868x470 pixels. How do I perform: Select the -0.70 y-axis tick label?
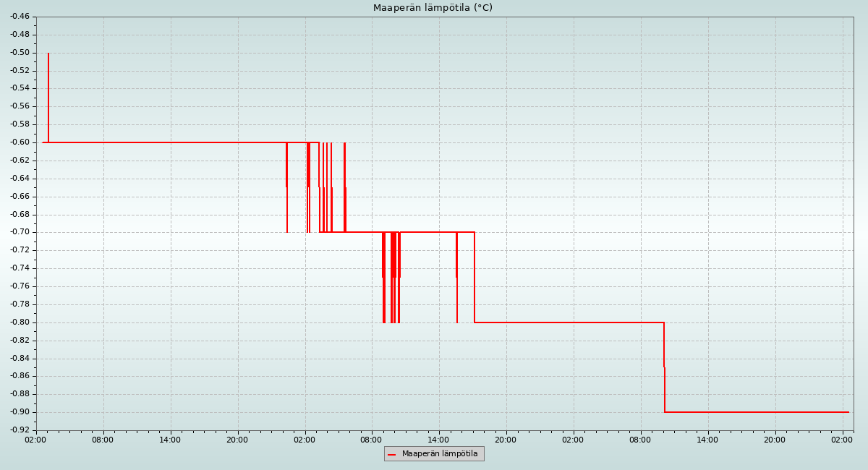[x=20, y=232]
